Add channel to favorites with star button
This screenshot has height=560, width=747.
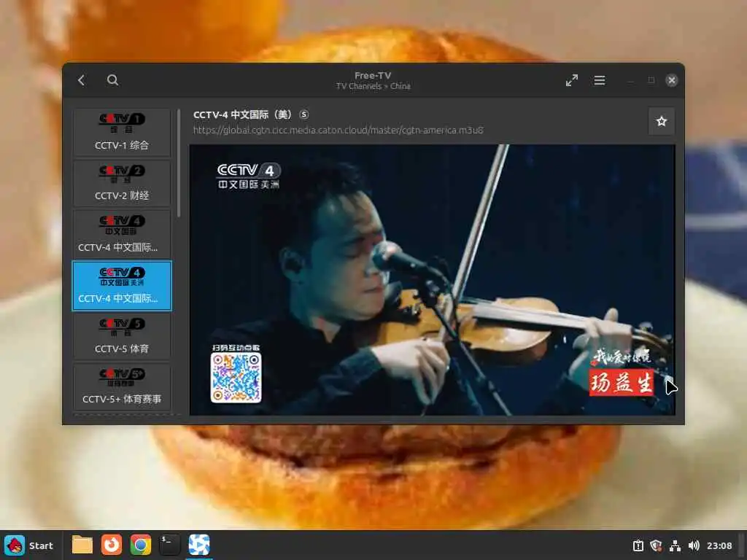pos(661,122)
